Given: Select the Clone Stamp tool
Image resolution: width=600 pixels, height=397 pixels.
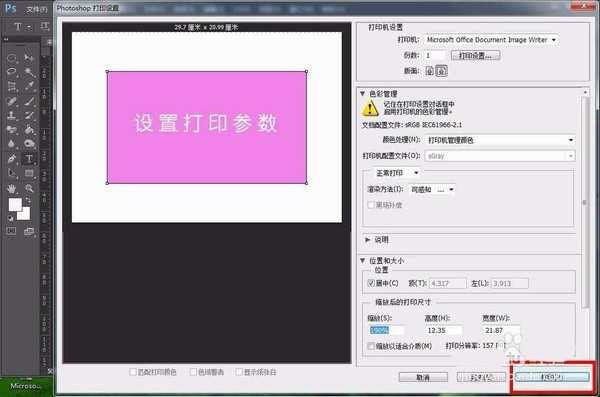Looking at the screenshot, I should (x=12, y=115).
